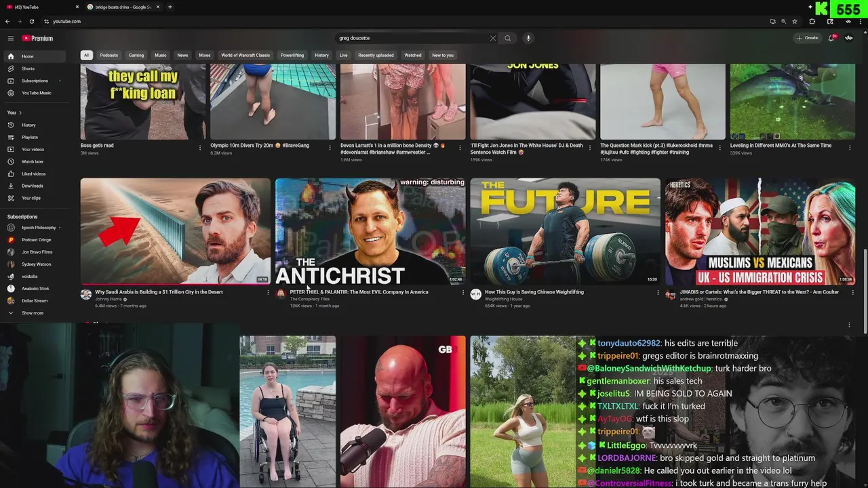Screen dimensions: 868x488
Task: Open more options for Chinese Weightlifting video
Action: 658,293
